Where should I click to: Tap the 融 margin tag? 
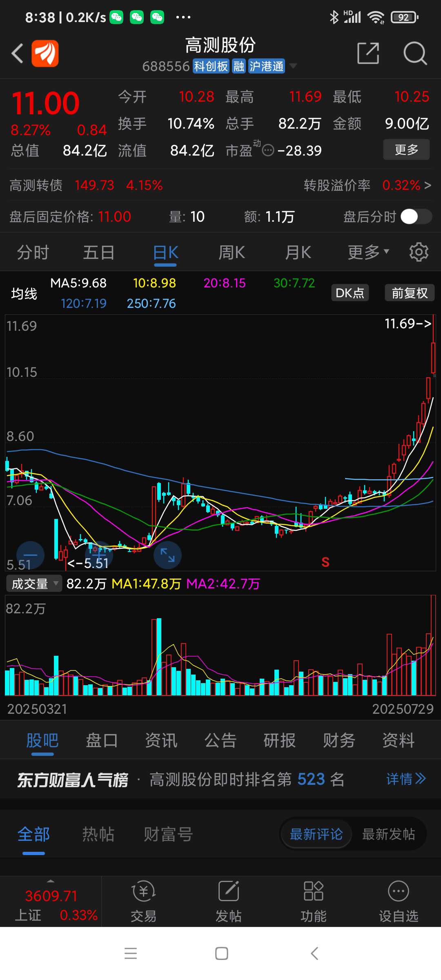239,66
